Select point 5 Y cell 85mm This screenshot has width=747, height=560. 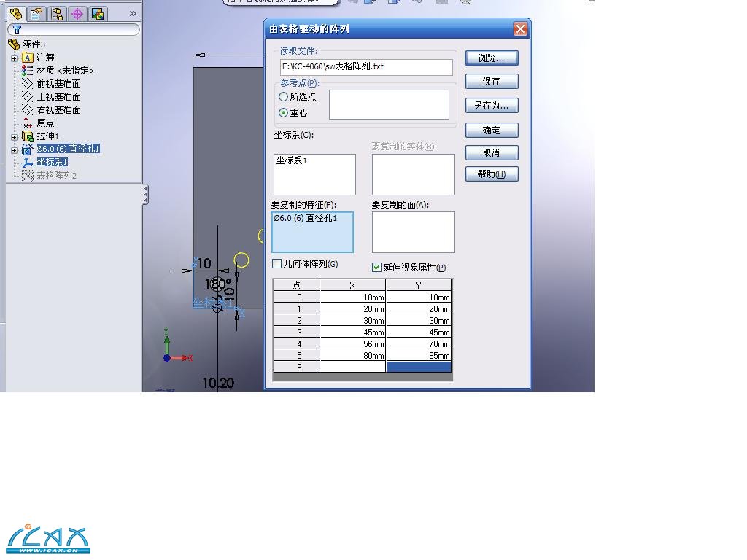coord(418,355)
